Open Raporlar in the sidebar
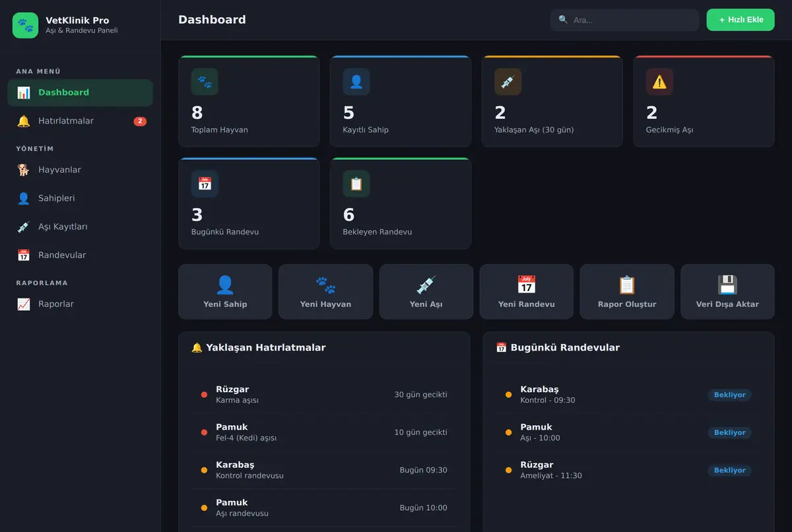 pyautogui.click(x=81, y=304)
